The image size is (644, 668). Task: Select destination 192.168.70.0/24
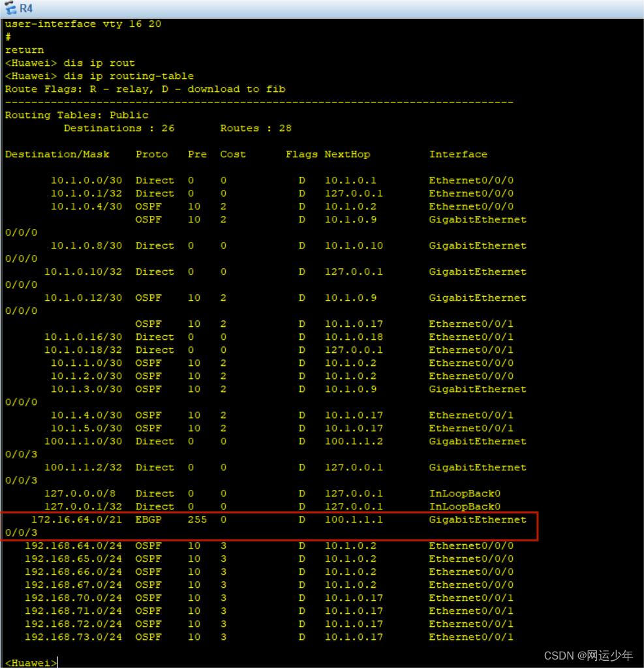click(73, 598)
